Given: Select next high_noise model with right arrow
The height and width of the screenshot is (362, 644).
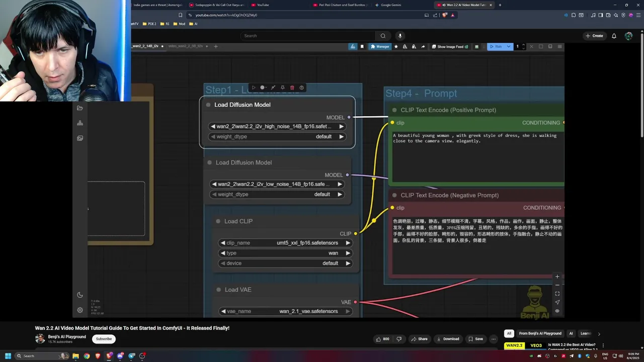Looking at the screenshot, I should 341,127.
